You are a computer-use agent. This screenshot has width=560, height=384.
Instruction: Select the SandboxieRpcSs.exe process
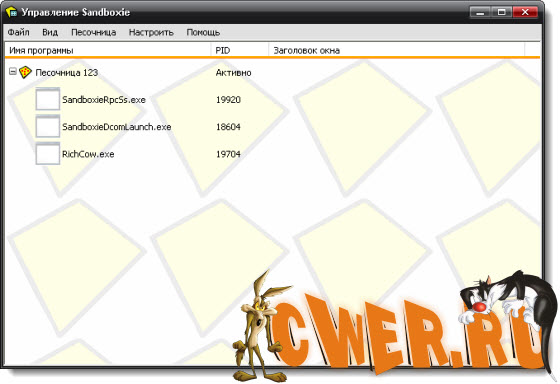click(104, 100)
